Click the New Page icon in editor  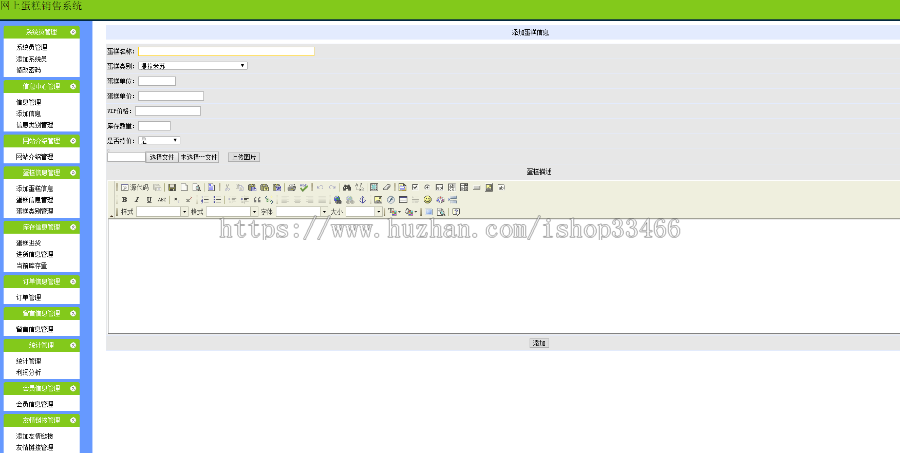[x=184, y=187]
